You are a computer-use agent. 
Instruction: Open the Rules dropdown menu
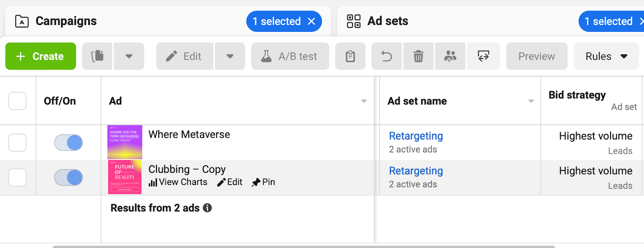[606, 56]
